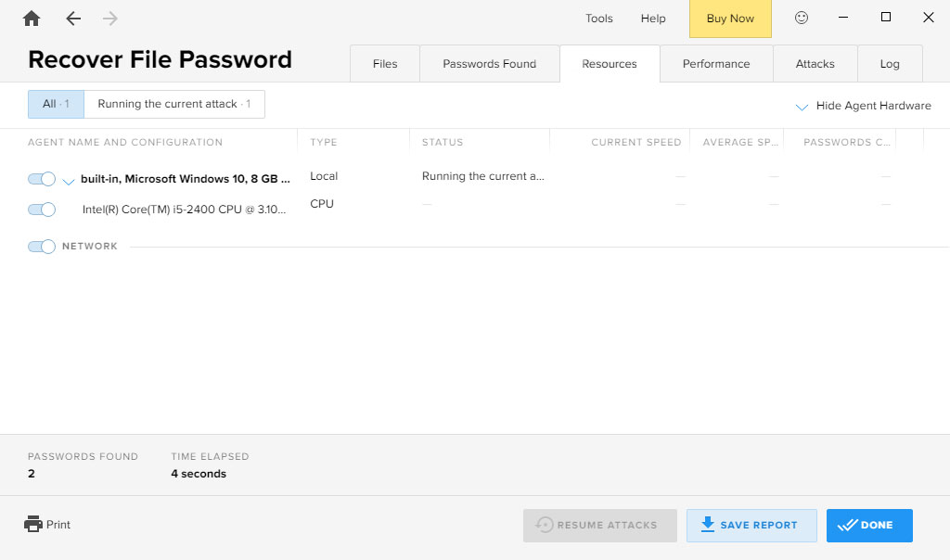
Task: Click the Print printer icon
Action: click(33, 524)
